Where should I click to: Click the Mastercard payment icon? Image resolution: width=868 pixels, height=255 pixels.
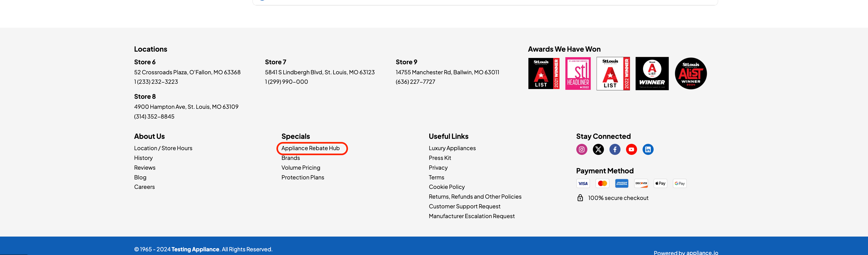point(602,184)
